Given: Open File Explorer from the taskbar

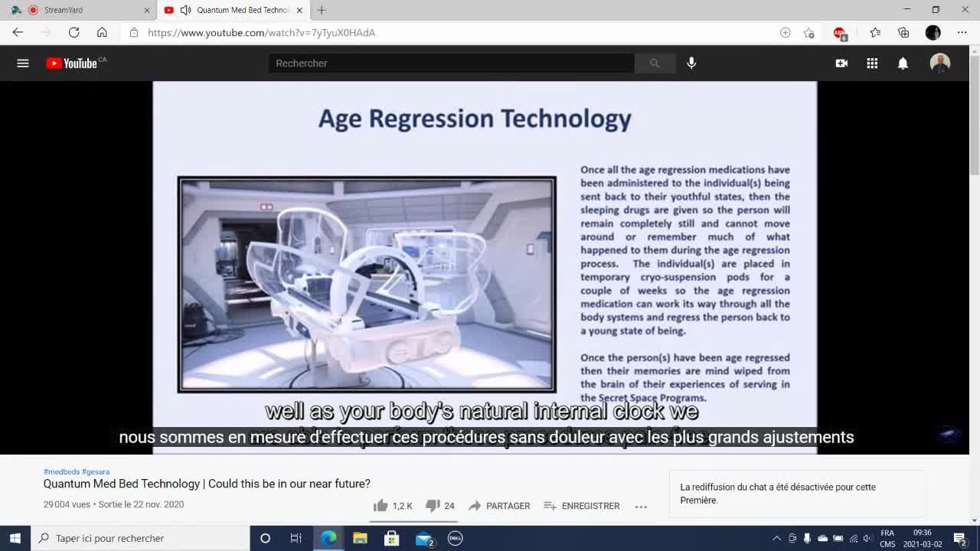Looking at the screenshot, I should [360, 538].
